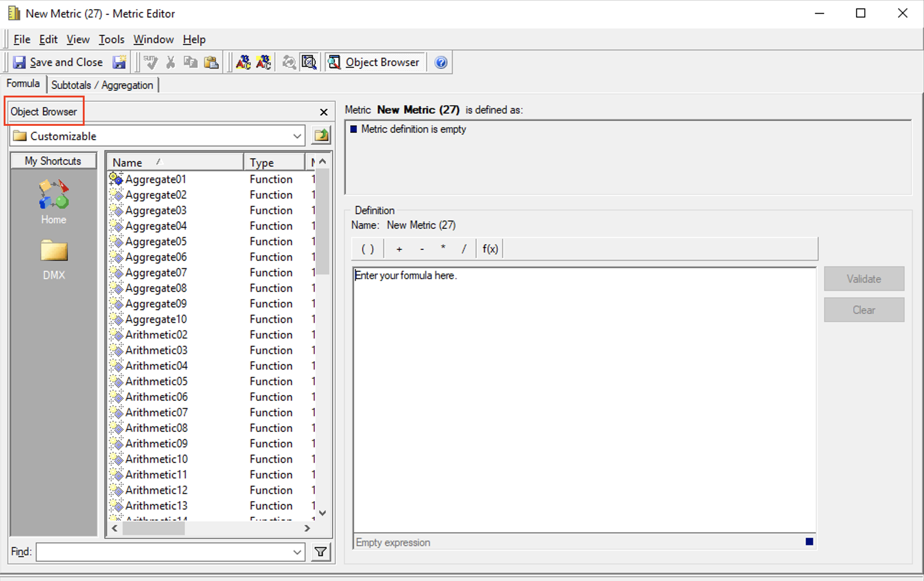The height and width of the screenshot is (581, 924).
Task: Click the Clear button
Action: [x=864, y=309]
